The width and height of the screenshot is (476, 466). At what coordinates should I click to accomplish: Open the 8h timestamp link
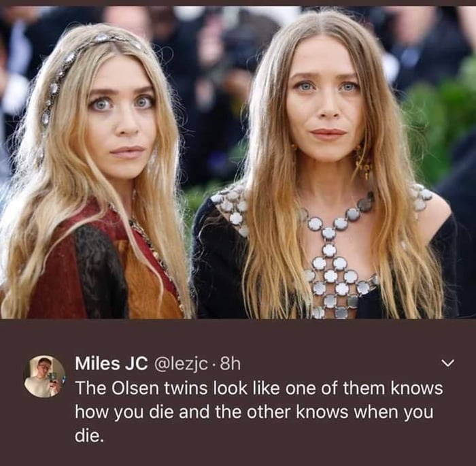click(x=230, y=363)
